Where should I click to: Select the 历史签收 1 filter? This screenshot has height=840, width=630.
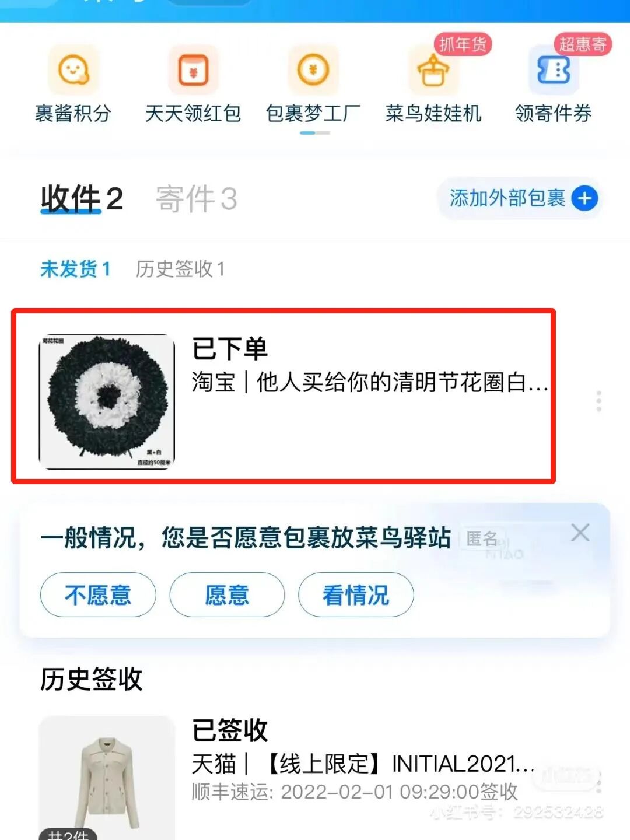click(x=180, y=269)
